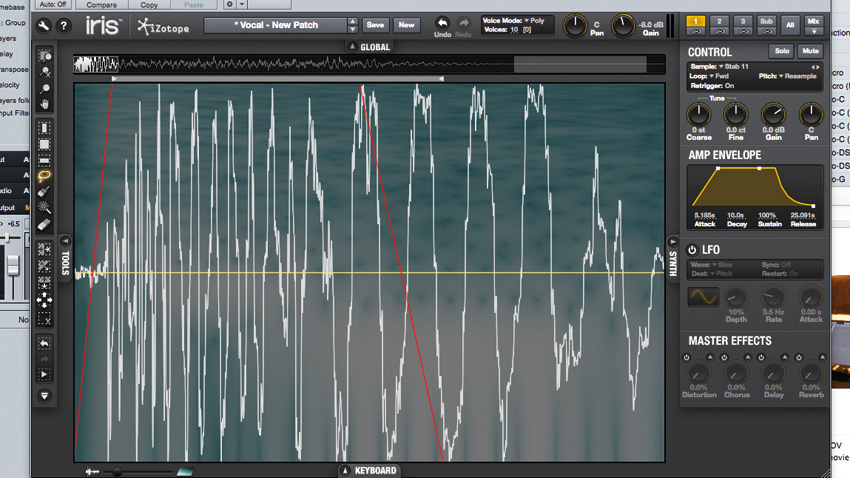Image resolution: width=850 pixels, height=478 pixels.
Task: Click the gear icon in host toolbar
Action: (x=229, y=4)
